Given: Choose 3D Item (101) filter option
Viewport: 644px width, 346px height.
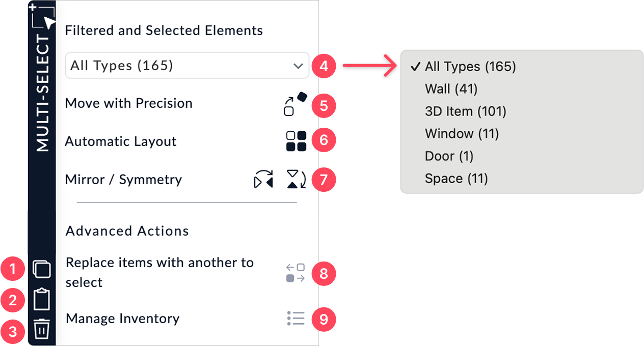Looking at the screenshot, I should pyautogui.click(x=465, y=111).
